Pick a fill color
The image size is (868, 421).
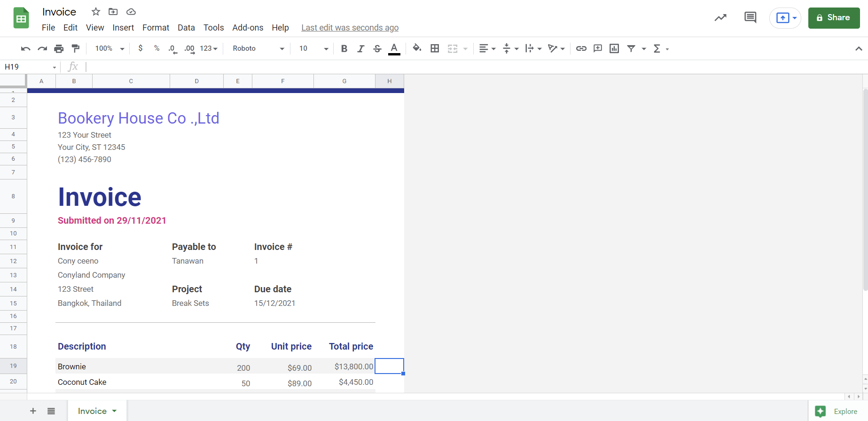click(x=417, y=48)
